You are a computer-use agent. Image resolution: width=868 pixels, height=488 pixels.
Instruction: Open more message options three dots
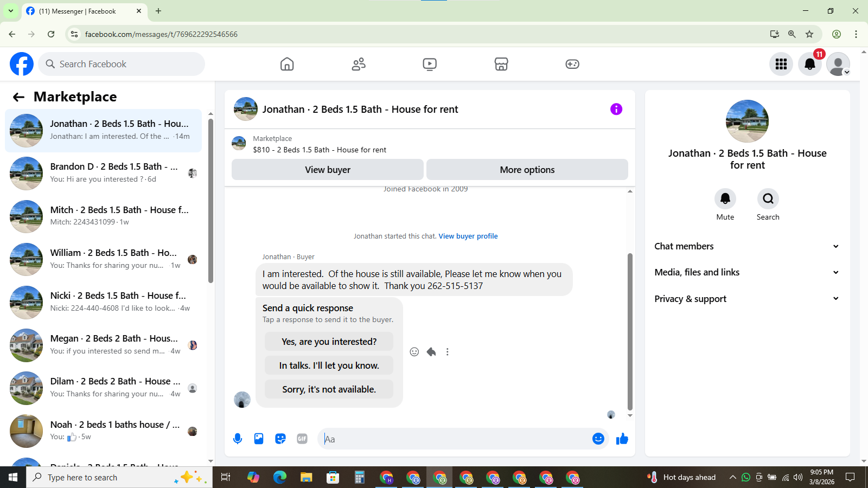[x=448, y=352]
